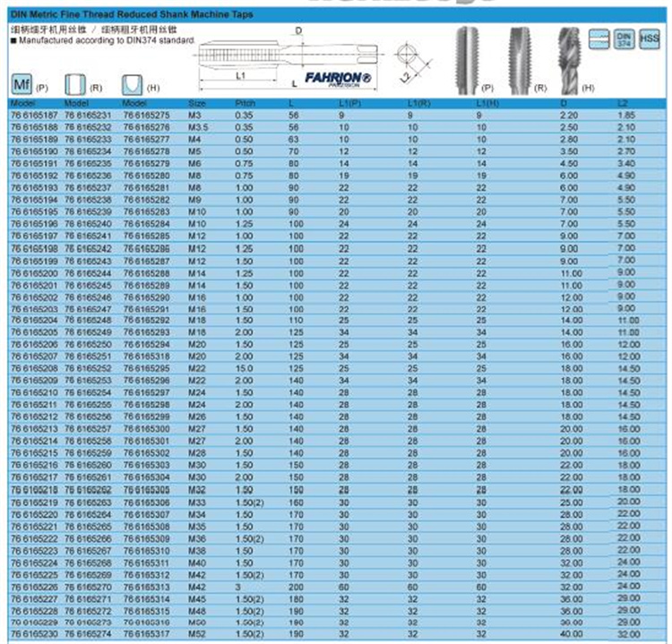Select model number 76 6165300
Screen dimensions: 672x644
click(x=147, y=428)
